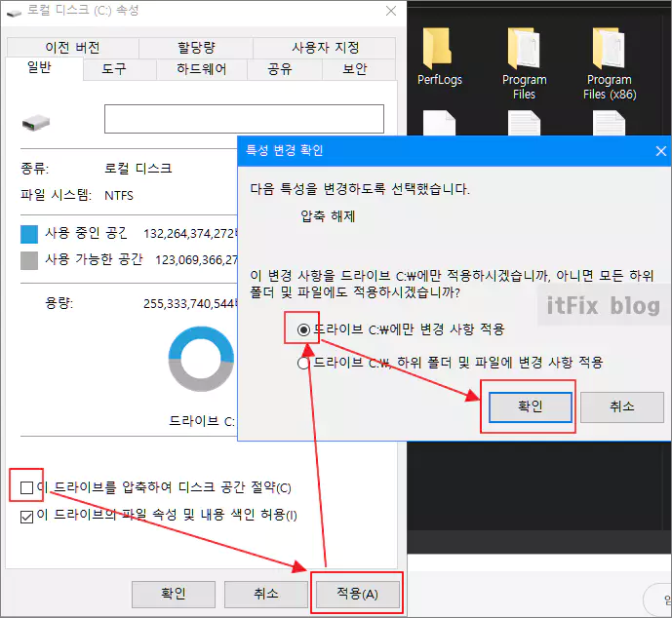672x618 pixels.
Task: Open the Program Files (x86) folder icon
Action: point(609,49)
